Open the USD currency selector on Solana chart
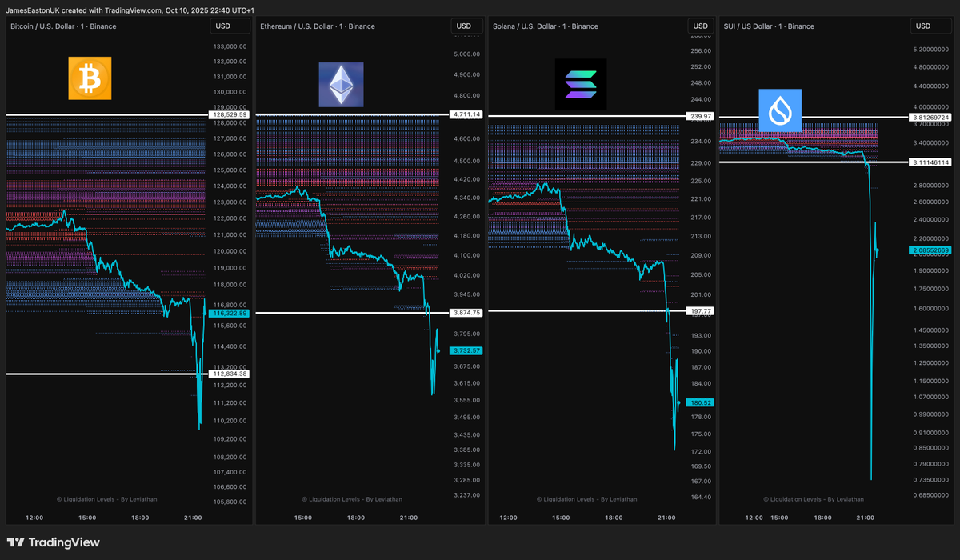960x560 pixels. pos(701,26)
